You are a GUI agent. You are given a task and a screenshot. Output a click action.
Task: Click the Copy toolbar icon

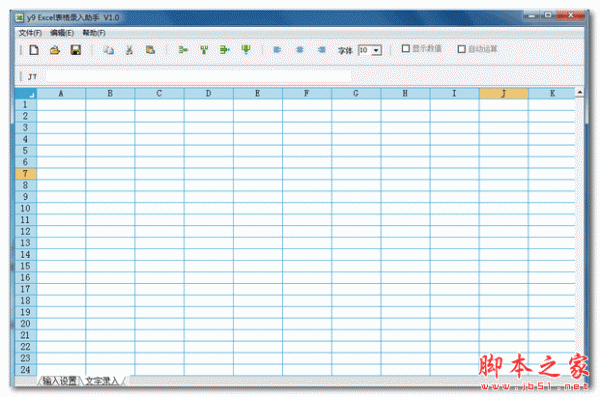pyautogui.click(x=109, y=50)
